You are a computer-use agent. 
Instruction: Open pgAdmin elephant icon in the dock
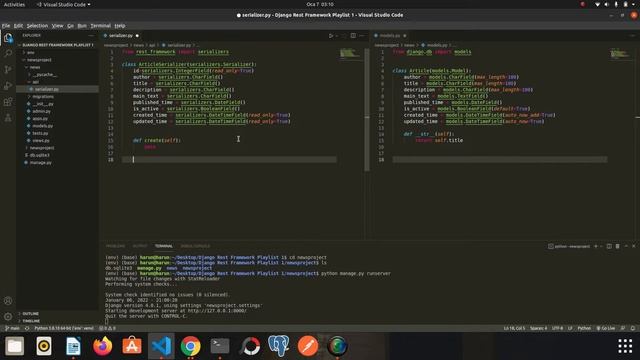[x=279, y=346]
